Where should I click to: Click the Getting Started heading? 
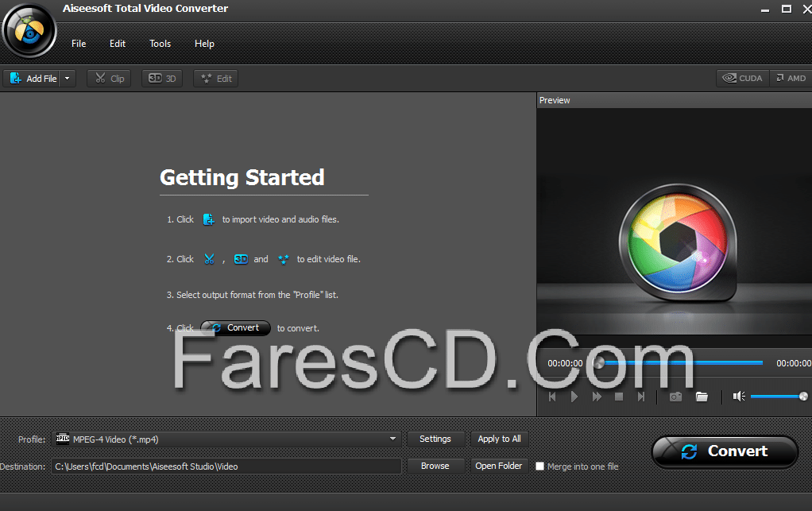[x=242, y=177]
